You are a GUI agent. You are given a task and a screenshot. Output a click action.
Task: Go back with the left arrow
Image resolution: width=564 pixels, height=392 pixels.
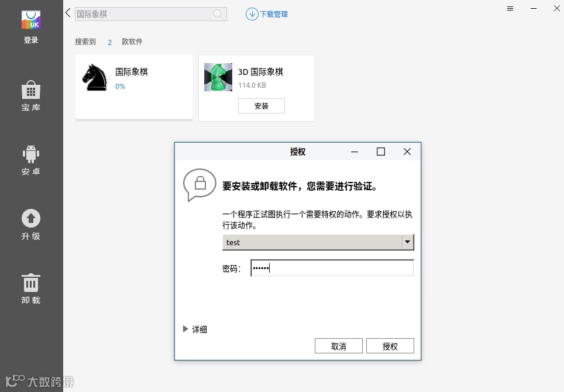(x=68, y=13)
